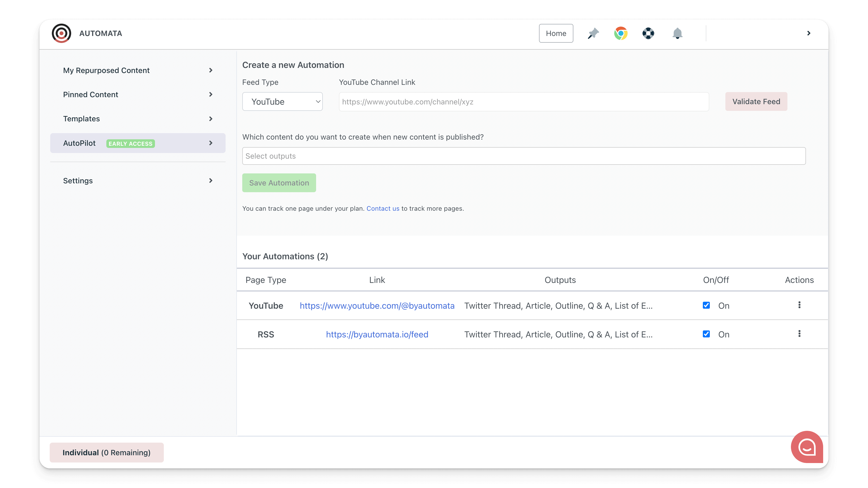Screen dimensions: 868x488
Task: Focus the YouTube Channel Link field
Action: click(524, 102)
